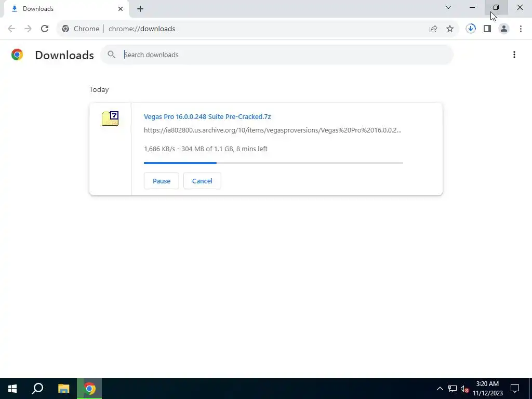This screenshot has height=399, width=532.
Task: Open a new tab with plus button
Action: click(140, 9)
